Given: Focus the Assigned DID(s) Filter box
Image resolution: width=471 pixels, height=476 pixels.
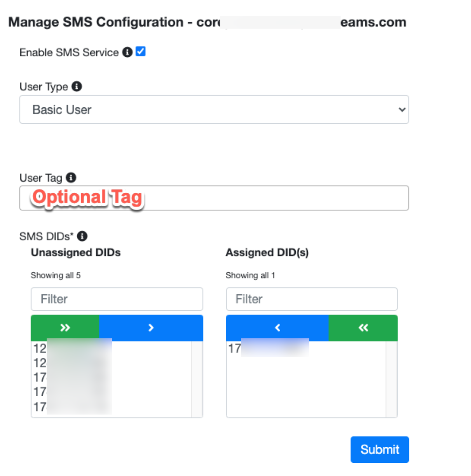Looking at the screenshot, I should 312,299.
